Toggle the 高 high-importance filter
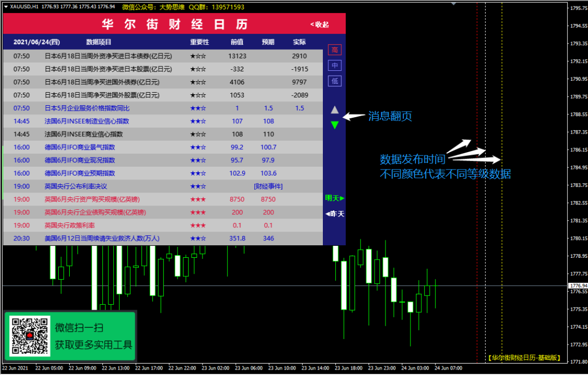 click(334, 50)
